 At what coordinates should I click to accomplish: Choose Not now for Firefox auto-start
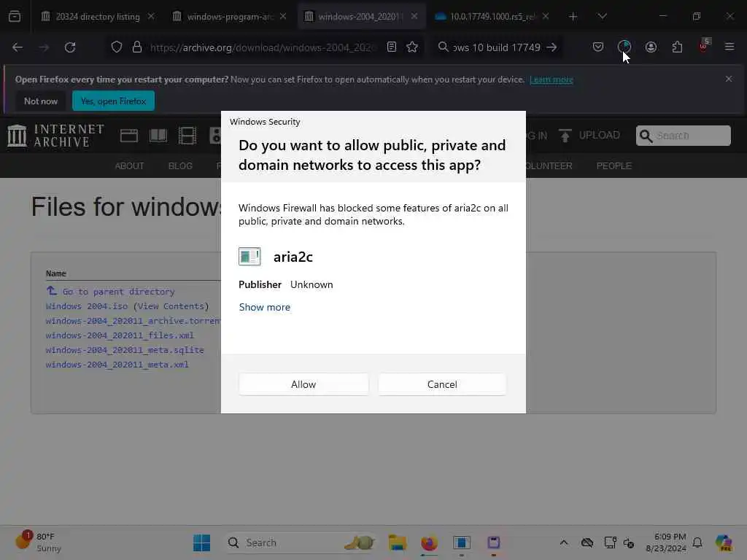[x=41, y=101]
